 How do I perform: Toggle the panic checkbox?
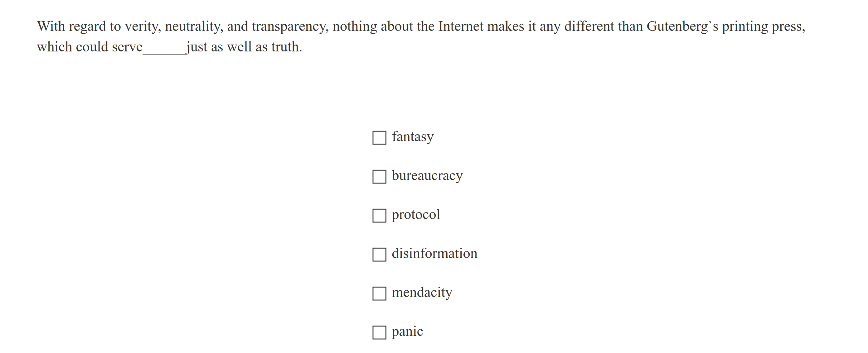pos(379,332)
